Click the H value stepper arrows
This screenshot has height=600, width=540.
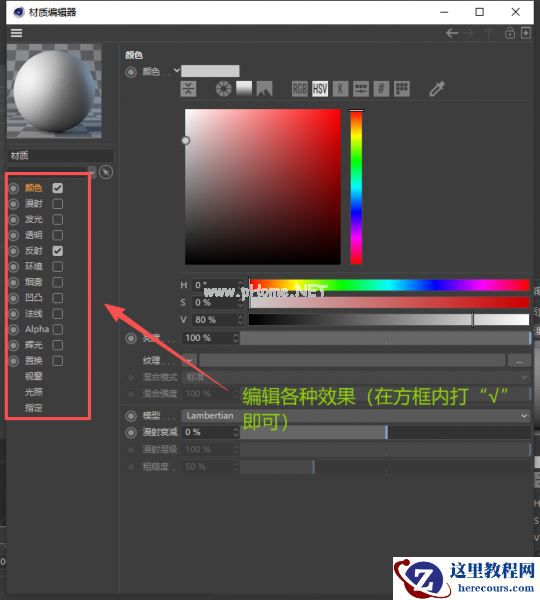pyautogui.click(x=240, y=285)
